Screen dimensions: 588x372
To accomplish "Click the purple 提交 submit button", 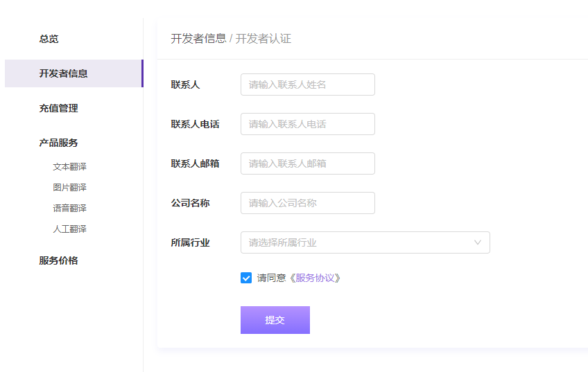I will tap(275, 320).
